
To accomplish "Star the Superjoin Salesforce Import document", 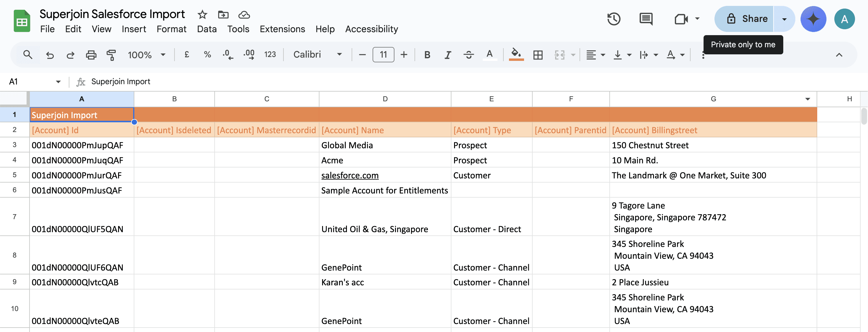I will pyautogui.click(x=202, y=14).
